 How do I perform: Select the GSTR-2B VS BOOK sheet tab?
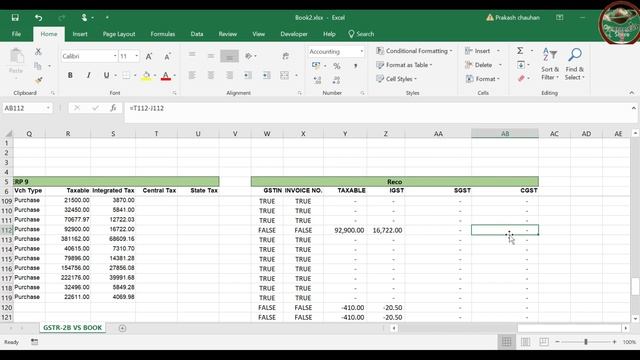pos(73,328)
